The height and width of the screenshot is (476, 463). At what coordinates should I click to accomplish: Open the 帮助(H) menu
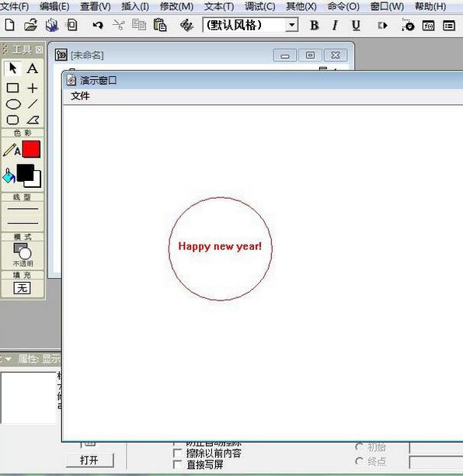pos(430,6)
